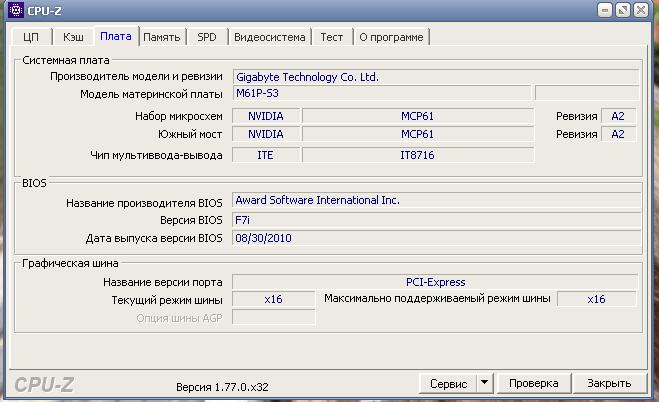Click the chipset NVIDIA vendor value
659x402 pixels.
(266, 116)
